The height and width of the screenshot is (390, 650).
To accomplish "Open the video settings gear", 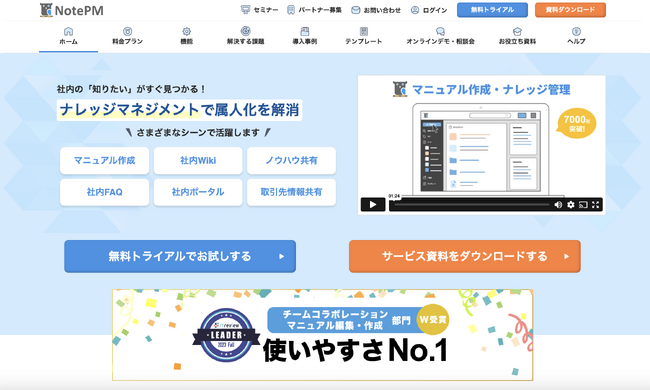I will (x=571, y=204).
